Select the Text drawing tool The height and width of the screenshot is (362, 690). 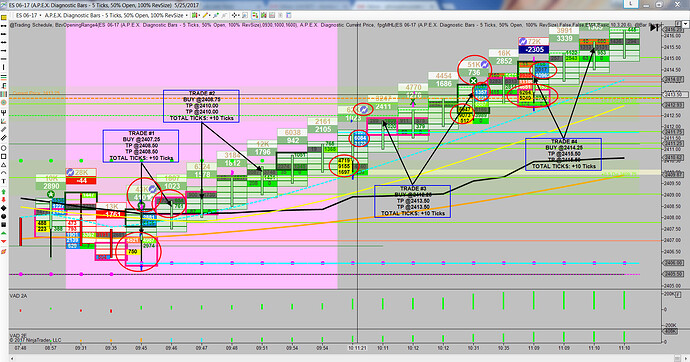click(4, 181)
